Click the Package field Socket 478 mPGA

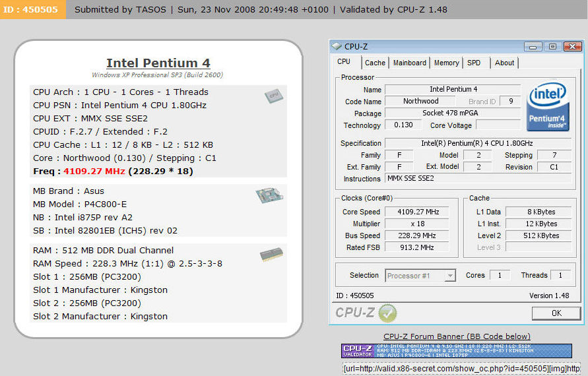click(x=453, y=113)
